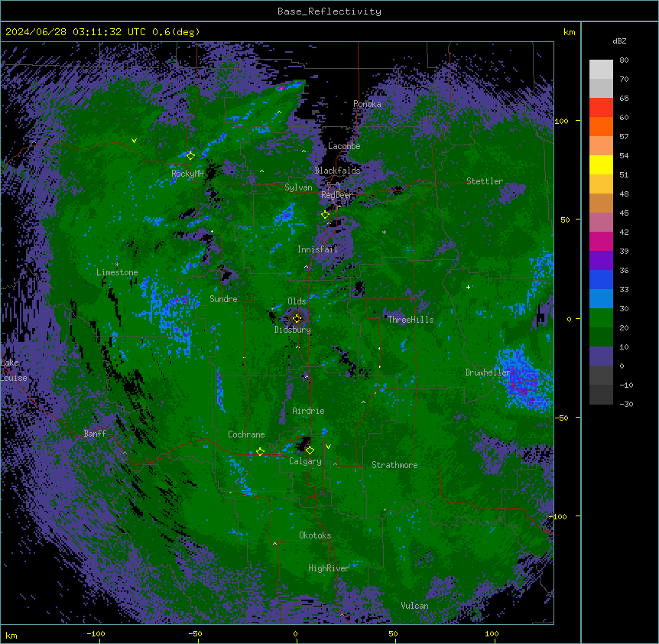
Task: Click the RedDeer city label
Action: 336,195
